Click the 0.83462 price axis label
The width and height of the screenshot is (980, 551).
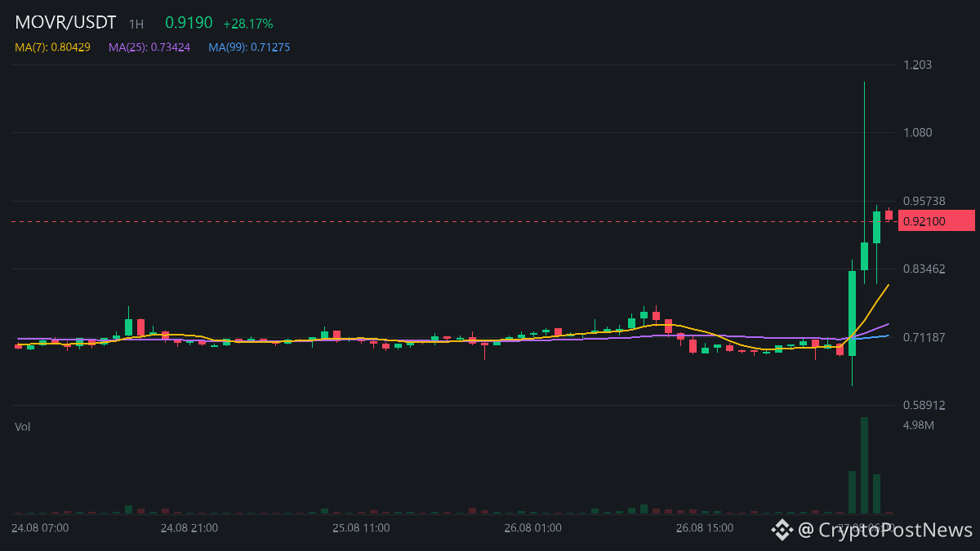tap(924, 269)
